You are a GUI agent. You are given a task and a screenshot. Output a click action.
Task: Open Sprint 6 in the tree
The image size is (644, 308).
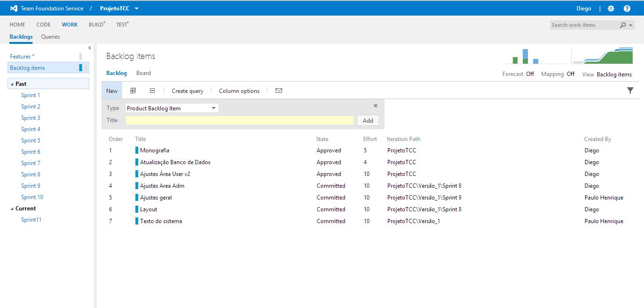31,152
